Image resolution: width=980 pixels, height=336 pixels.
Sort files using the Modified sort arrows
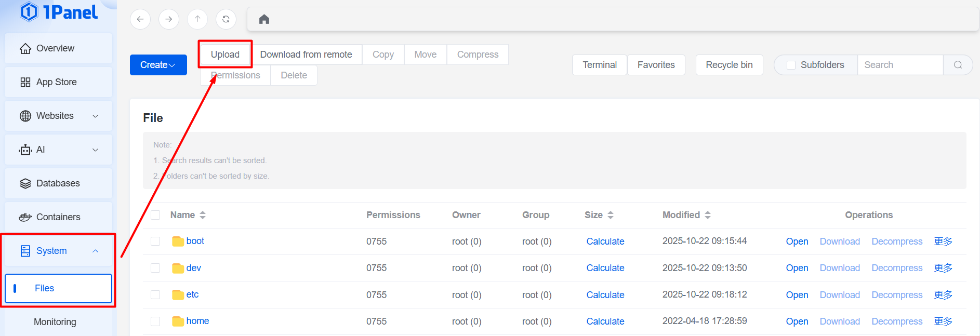[x=708, y=215]
